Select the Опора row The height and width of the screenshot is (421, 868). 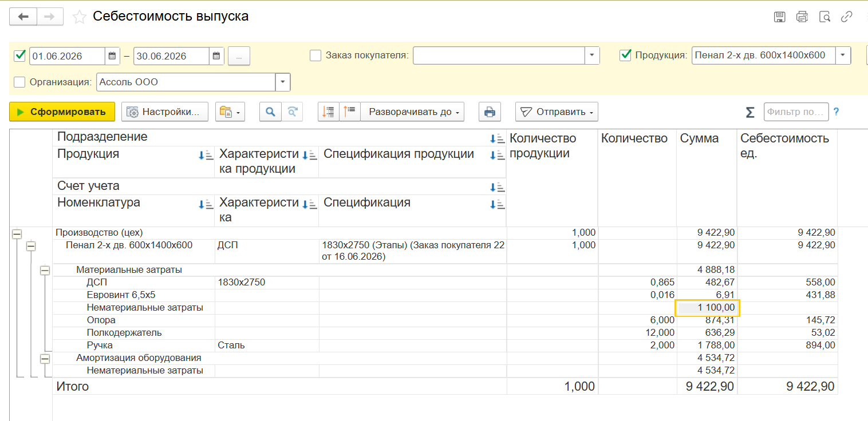click(x=445, y=320)
